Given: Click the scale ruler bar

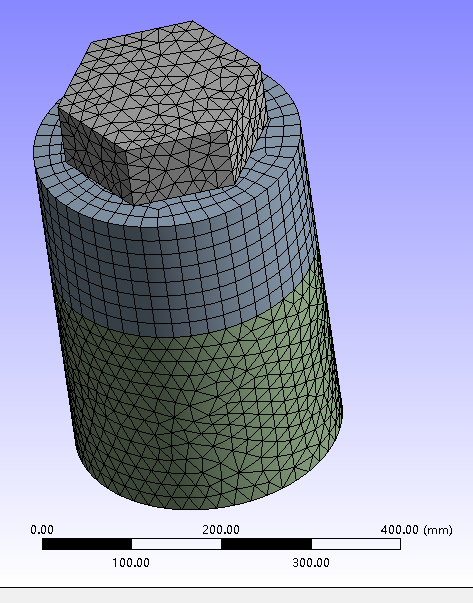Looking at the screenshot, I should [221, 544].
